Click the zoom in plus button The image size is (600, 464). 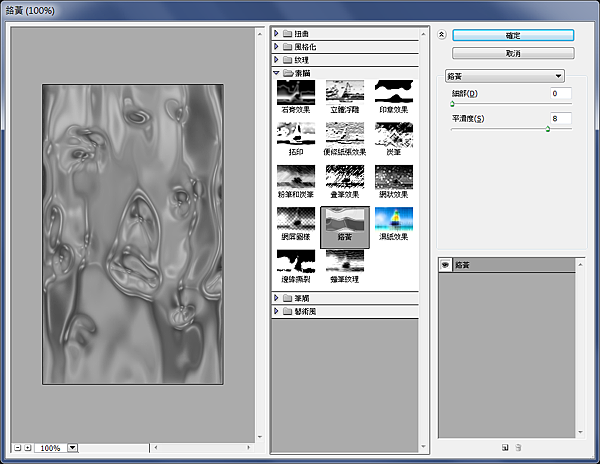coord(28,447)
